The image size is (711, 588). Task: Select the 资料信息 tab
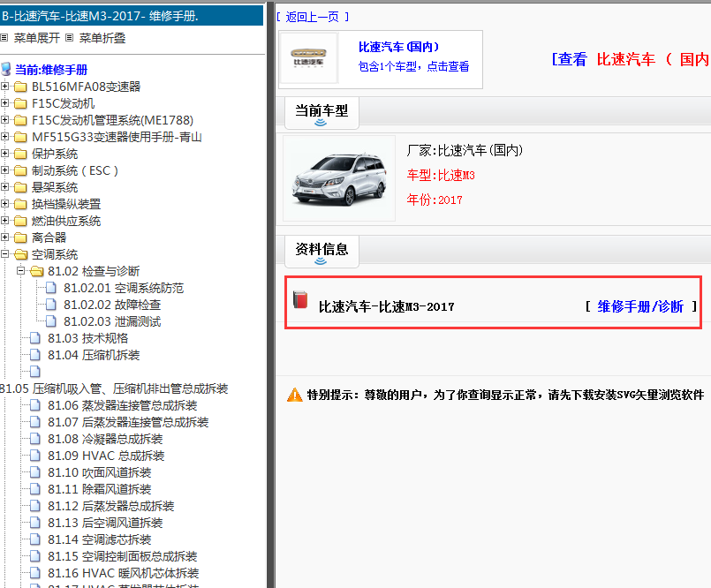[x=321, y=251]
